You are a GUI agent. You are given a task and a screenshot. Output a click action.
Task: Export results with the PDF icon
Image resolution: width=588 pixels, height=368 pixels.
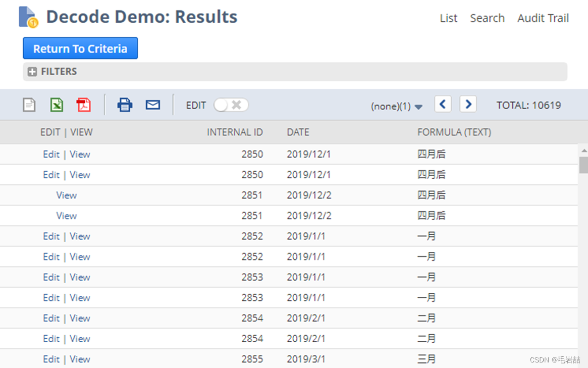pyautogui.click(x=84, y=104)
